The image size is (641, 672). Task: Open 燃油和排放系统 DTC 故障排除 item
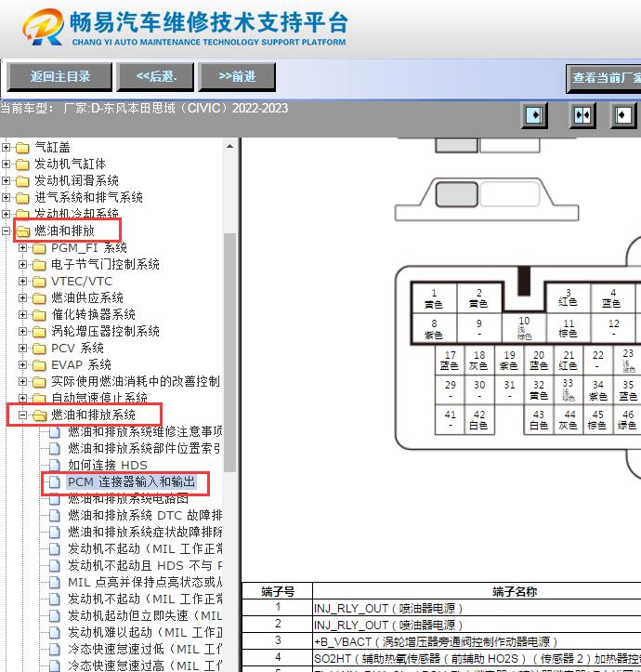point(145,515)
